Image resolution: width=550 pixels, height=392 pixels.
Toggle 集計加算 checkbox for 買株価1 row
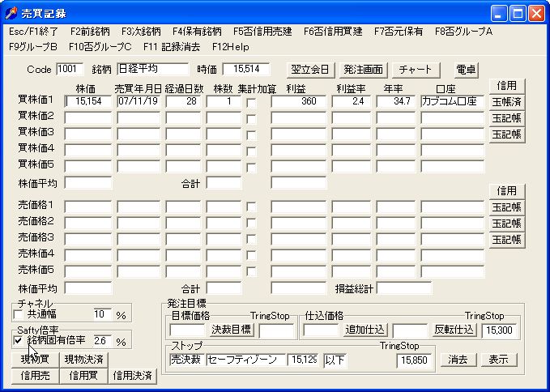[251, 102]
